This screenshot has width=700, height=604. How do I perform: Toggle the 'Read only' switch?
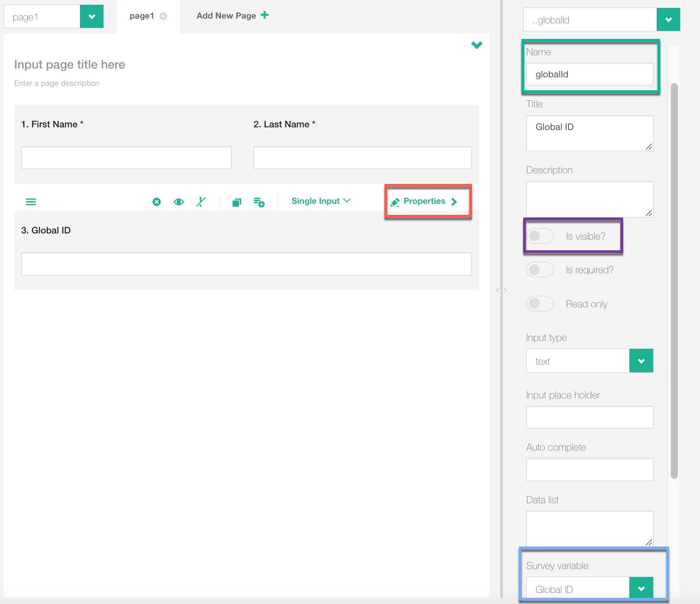pos(540,304)
